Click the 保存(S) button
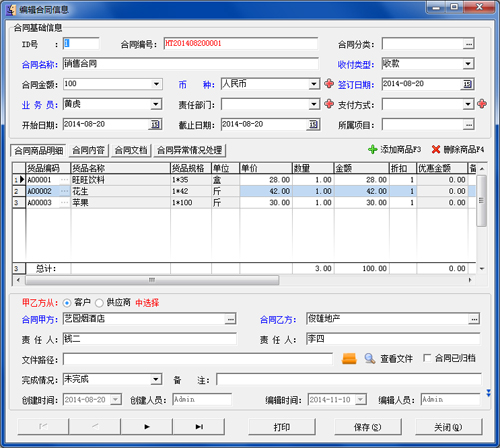 tap(367, 427)
